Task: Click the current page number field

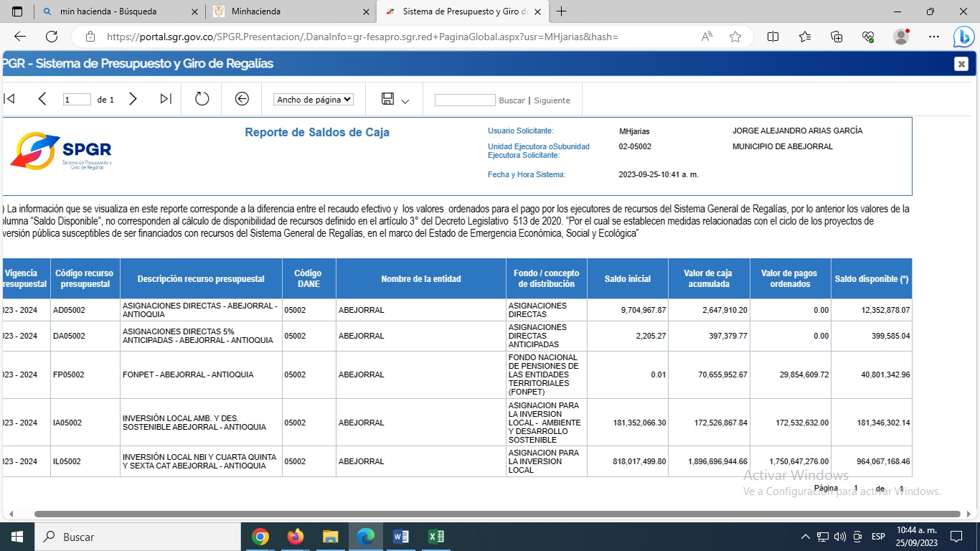Action: (x=77, y=100)
